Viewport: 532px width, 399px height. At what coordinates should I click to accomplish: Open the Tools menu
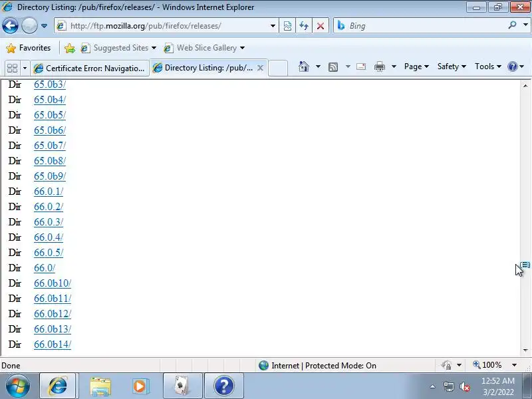pyautogui.click(x=488, y=66)
